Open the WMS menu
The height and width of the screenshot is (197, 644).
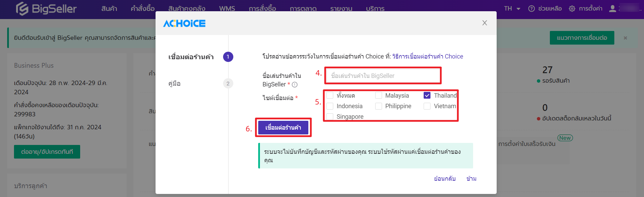[x=227, y=9]
